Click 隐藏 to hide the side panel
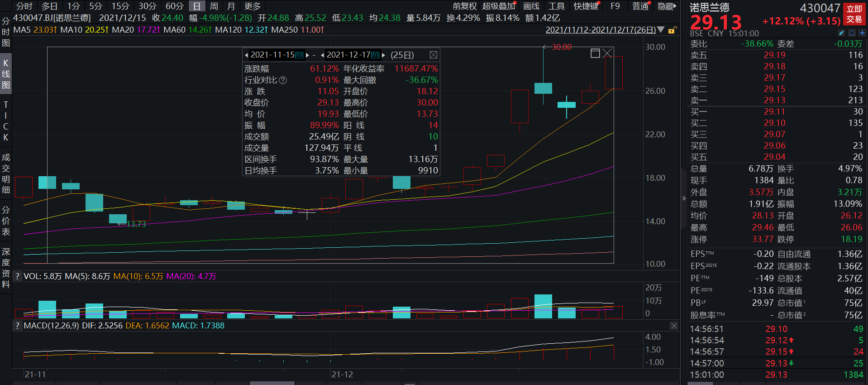 [667, 6]
